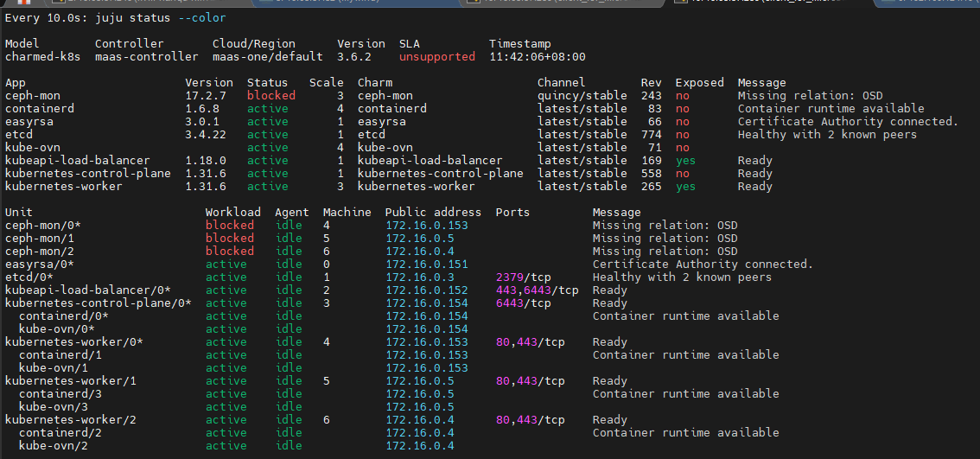Click kubernetes-worker revision '265'

tap(652, 187)
